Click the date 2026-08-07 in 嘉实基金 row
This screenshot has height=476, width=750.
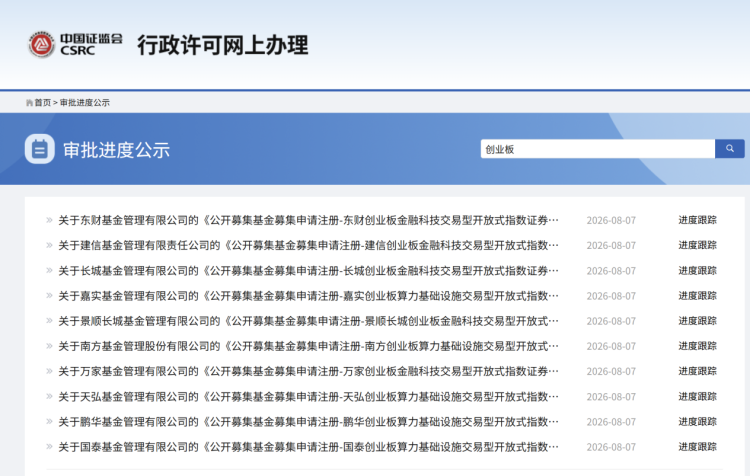point(611,296)
